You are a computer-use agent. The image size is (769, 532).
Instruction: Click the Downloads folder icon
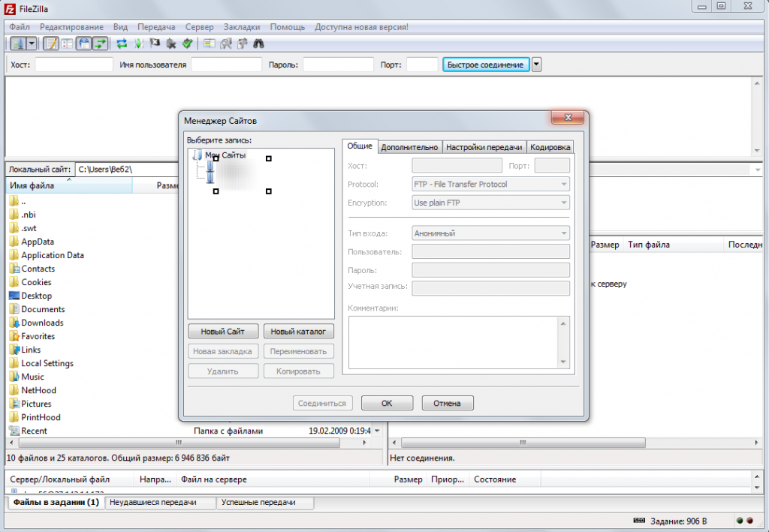14,323
